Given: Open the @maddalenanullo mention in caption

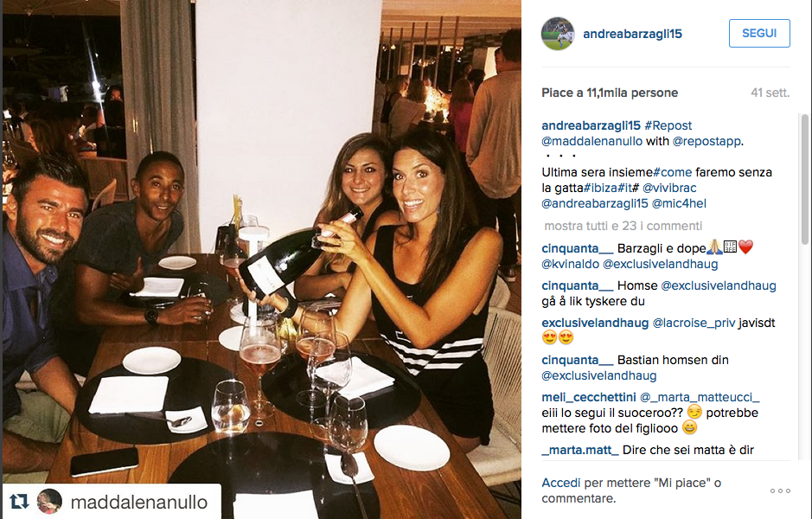Looking at the screenshot, I should pos(591,141).
